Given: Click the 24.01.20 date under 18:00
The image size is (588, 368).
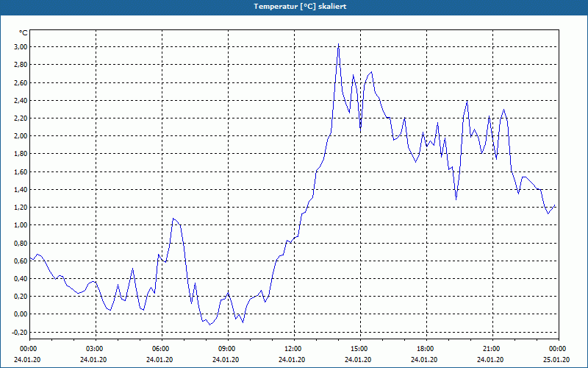Looking at the screenshot, I should point(425,360).
